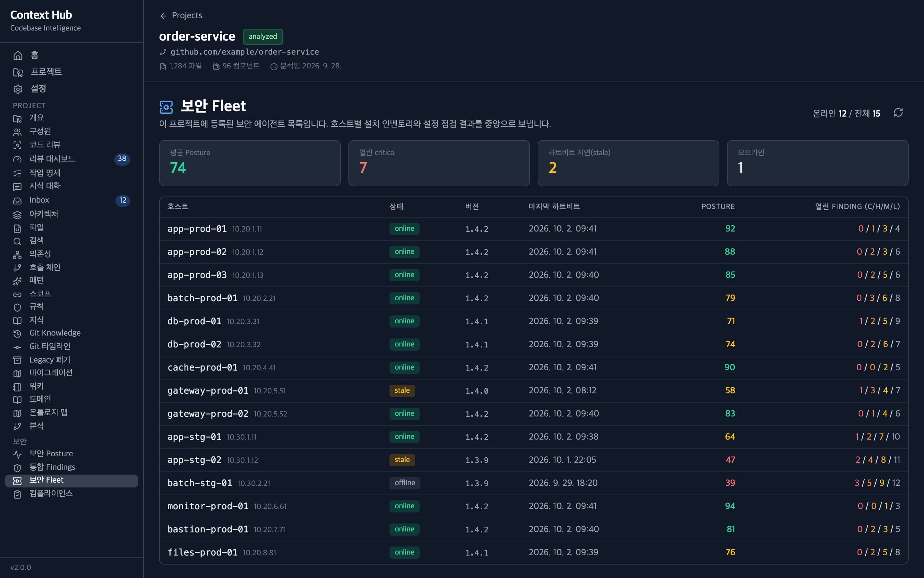924x578 pixels.
Task: Click the 마지막 하트비트 column header
Action: [554, 206]
